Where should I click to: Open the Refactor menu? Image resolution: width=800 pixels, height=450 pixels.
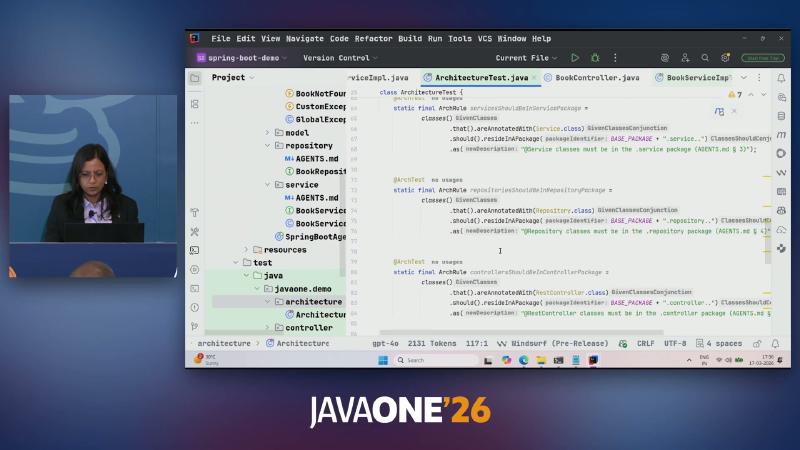pos(373,39)
